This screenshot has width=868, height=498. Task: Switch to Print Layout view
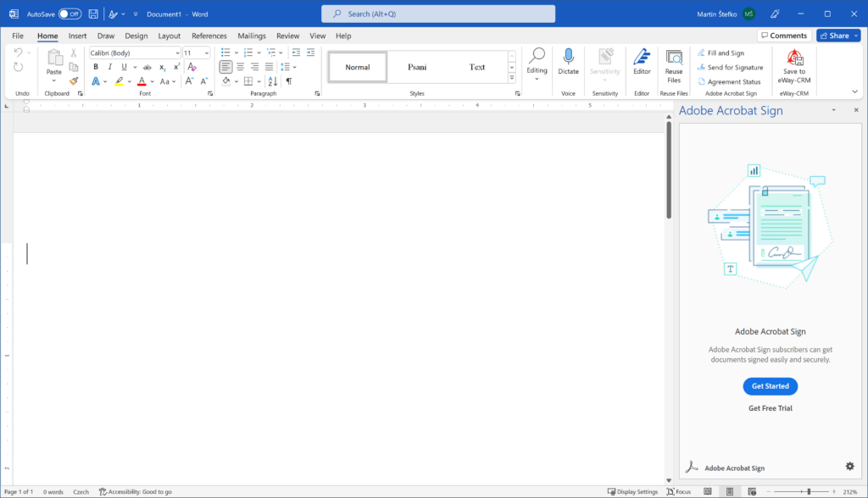coord(730,491)
